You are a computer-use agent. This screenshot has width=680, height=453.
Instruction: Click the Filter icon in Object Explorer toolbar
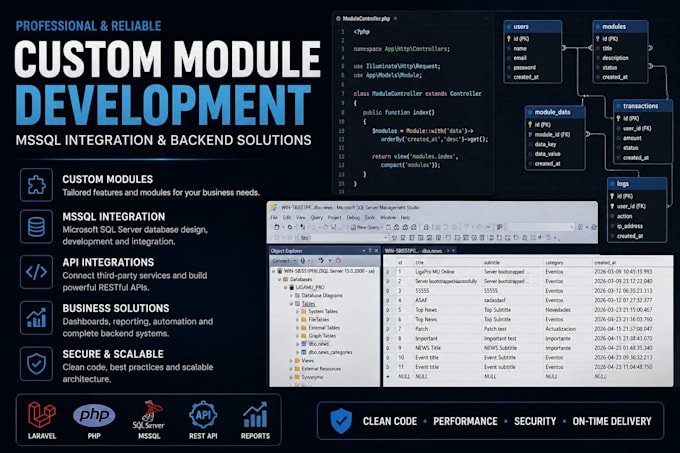[x=330, y=261]
